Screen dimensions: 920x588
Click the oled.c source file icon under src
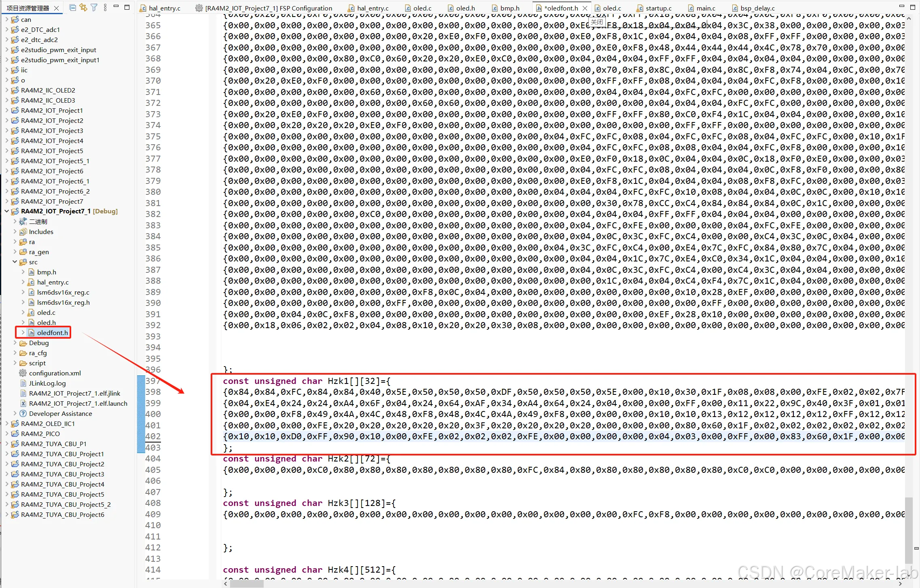30,312
